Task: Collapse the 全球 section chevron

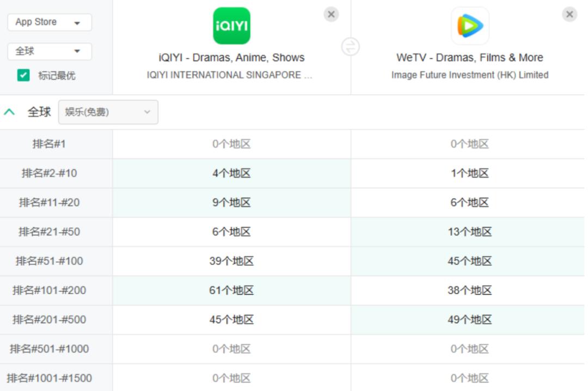Action: click(9, 112)
